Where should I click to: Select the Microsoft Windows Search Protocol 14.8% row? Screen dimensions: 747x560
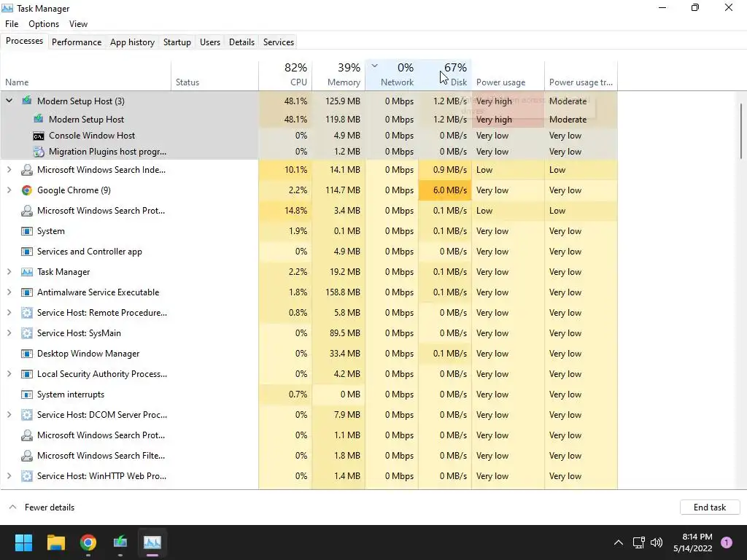(x=309, y=211)
